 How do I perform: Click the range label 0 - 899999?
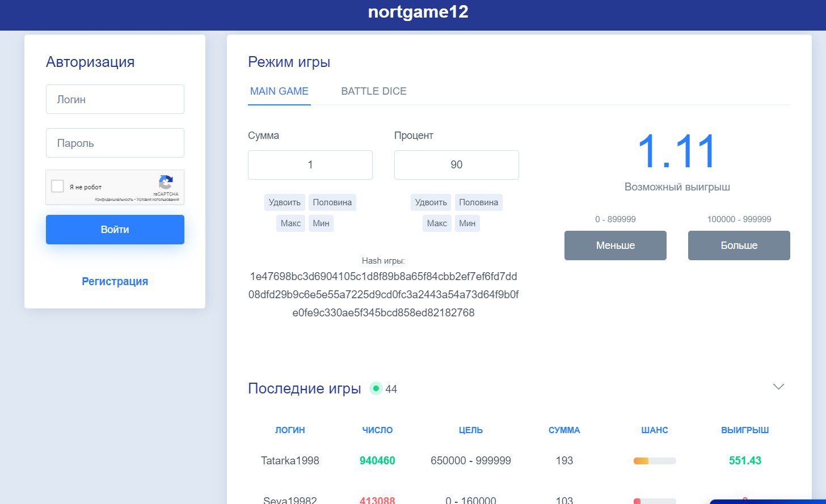616,219
